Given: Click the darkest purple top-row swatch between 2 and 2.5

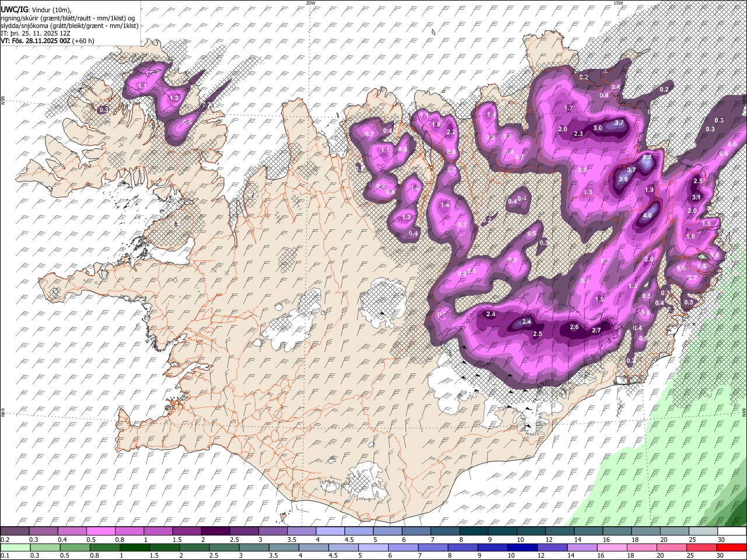Looking at the screenshot, I should pos(215,531).
